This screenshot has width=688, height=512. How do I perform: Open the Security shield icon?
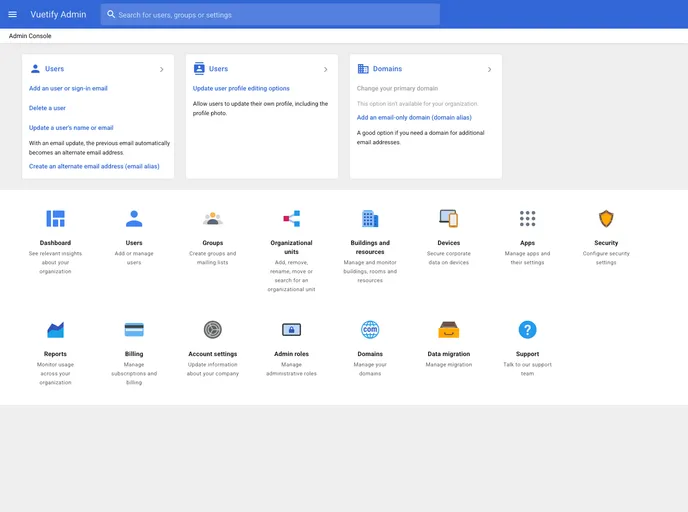pyautogui.click(x=606, y=218)
